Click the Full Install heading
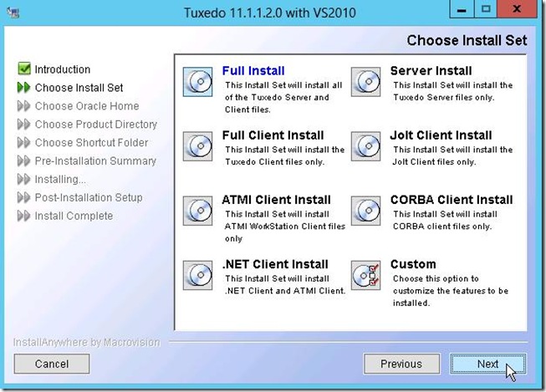Viewport: 546px width, 392px height. point(253,71)
